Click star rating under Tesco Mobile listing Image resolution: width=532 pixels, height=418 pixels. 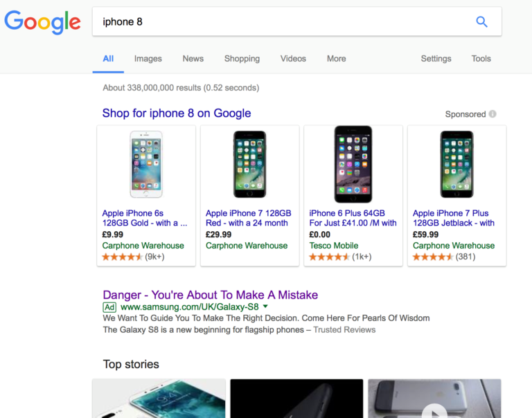coord(329,257)
